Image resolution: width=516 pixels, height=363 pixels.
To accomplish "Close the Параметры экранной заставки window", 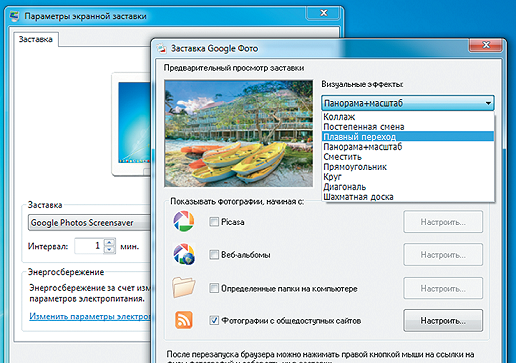I will tap(323, 13).
